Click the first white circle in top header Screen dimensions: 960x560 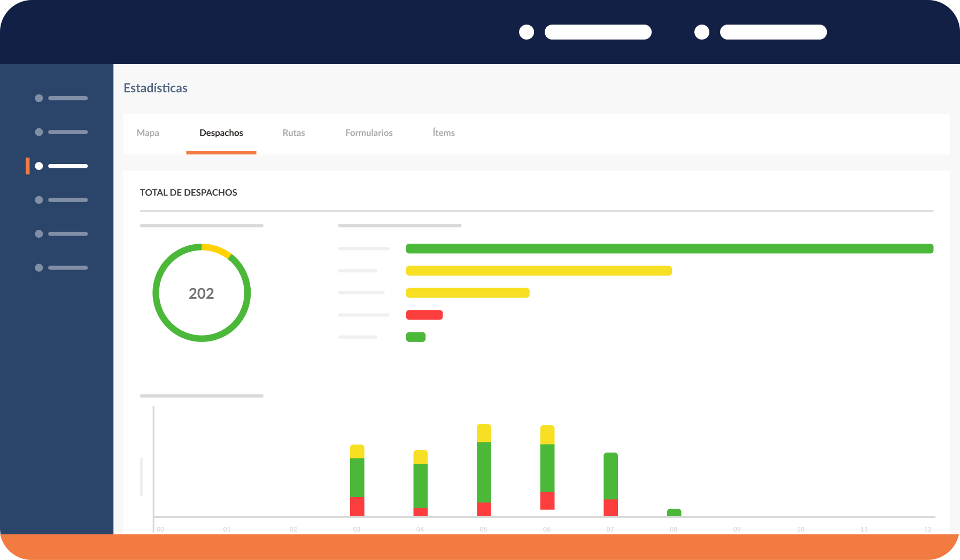point(527,32)
